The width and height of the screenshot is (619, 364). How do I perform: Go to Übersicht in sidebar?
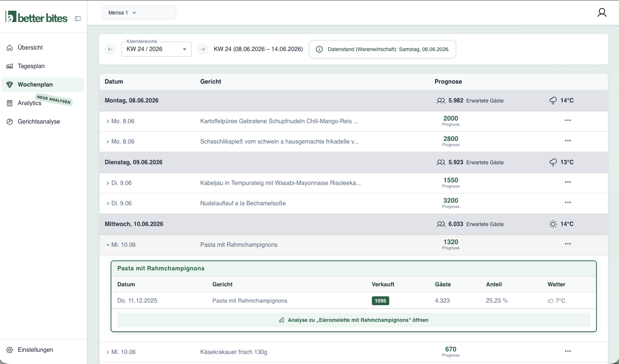coord(43,48)
